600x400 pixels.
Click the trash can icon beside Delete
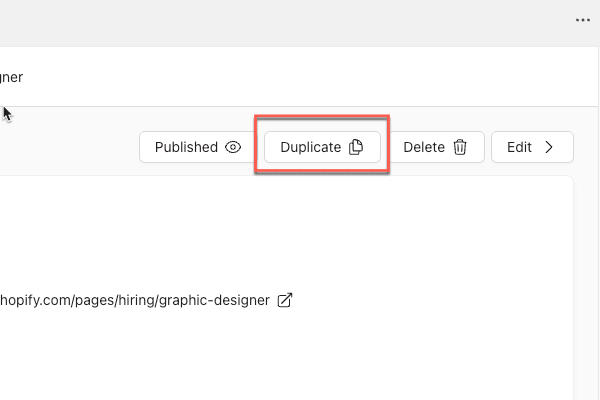460,147
